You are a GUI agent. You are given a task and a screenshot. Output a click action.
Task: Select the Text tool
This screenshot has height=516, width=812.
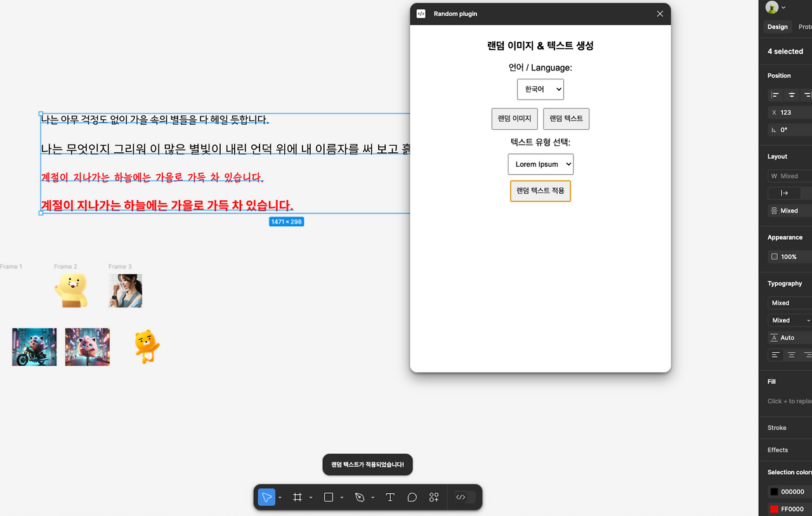click(390, 497)
